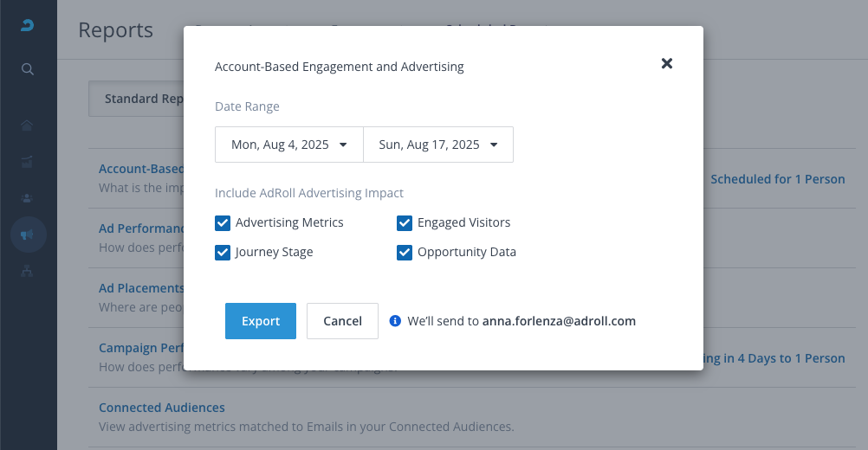Click the Scheduled for 1 Person link
868x450 pixels.
(x=777, y=179)
